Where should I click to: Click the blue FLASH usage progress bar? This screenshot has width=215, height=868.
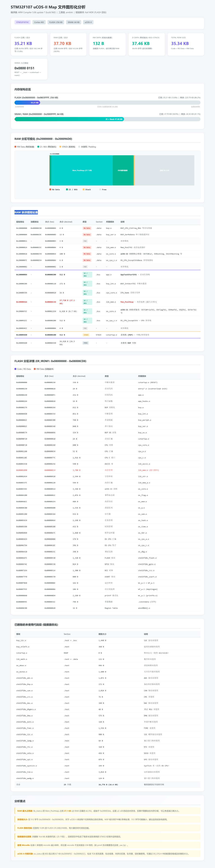pos(27,102)
